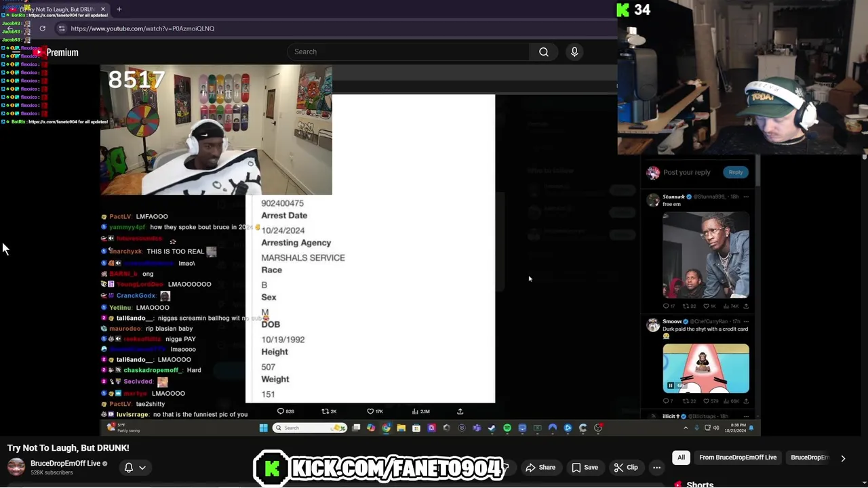868x488 pixels.
Task: Select the 'All' filter chip
Action: [681, 457]
